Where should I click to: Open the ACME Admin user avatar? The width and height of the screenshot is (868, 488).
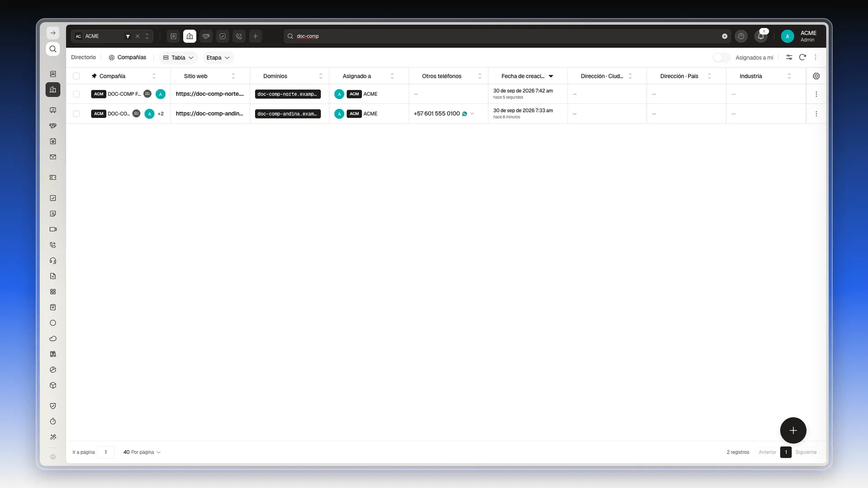(787, 36)
